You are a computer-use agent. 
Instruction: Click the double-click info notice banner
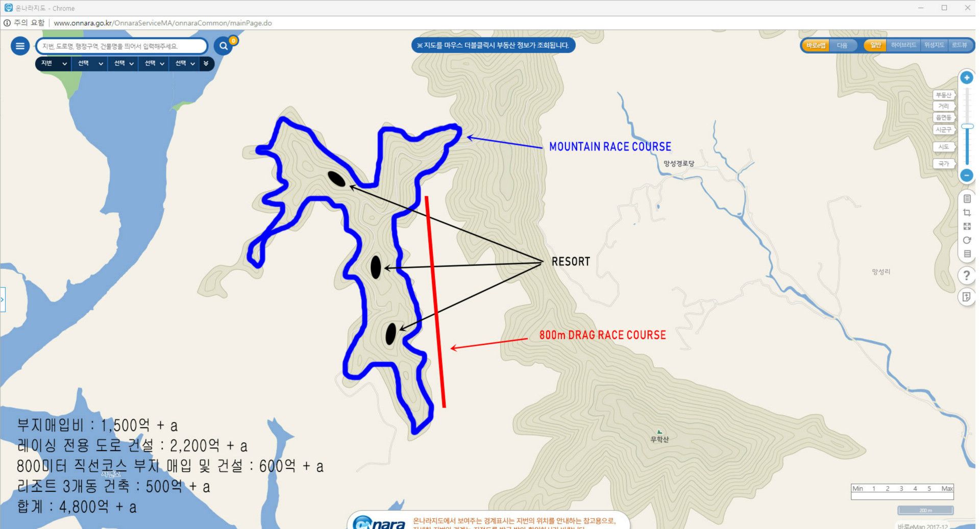pyautogui.click(x=493, y=45)
